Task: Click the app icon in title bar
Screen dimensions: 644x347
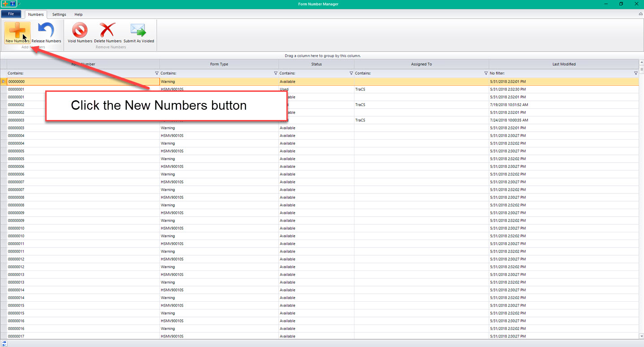Action: [4, 4]
